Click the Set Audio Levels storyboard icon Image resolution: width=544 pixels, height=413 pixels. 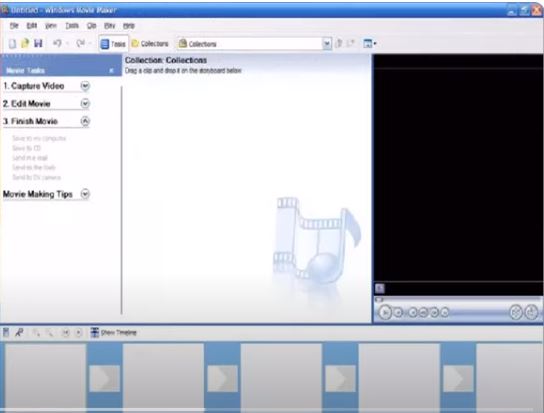[6, 332]
